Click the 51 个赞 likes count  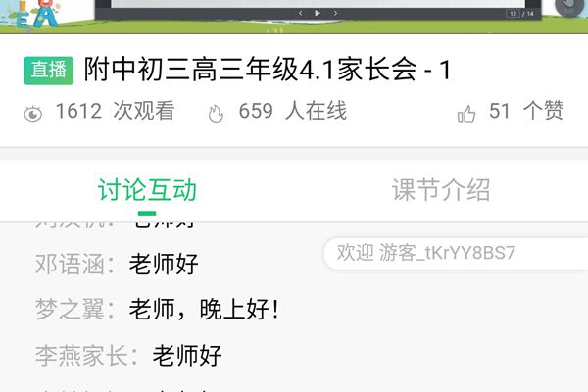(x=526, y=111)
